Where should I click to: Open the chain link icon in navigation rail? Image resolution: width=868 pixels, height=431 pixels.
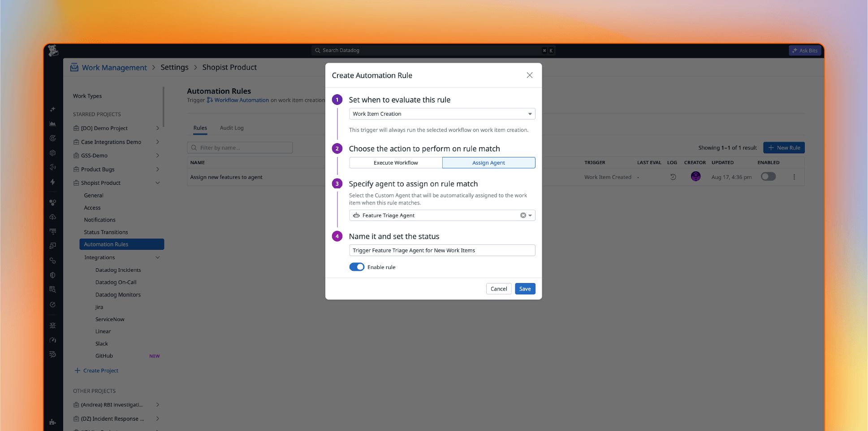click(x=53, y=261)
